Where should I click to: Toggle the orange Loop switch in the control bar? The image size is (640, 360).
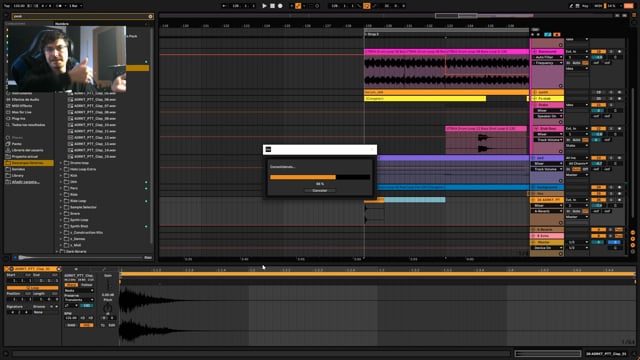(367, 6)
